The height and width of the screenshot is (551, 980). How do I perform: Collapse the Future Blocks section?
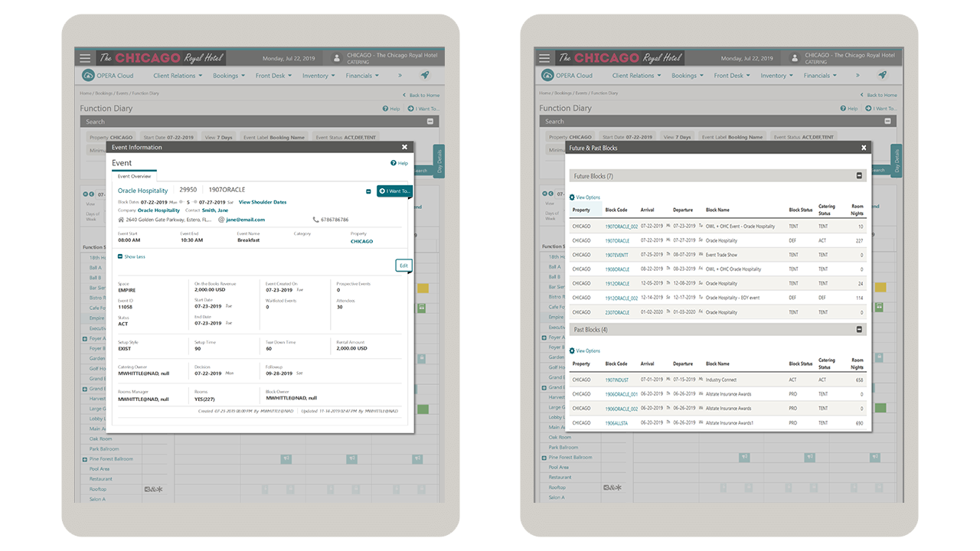859,176
